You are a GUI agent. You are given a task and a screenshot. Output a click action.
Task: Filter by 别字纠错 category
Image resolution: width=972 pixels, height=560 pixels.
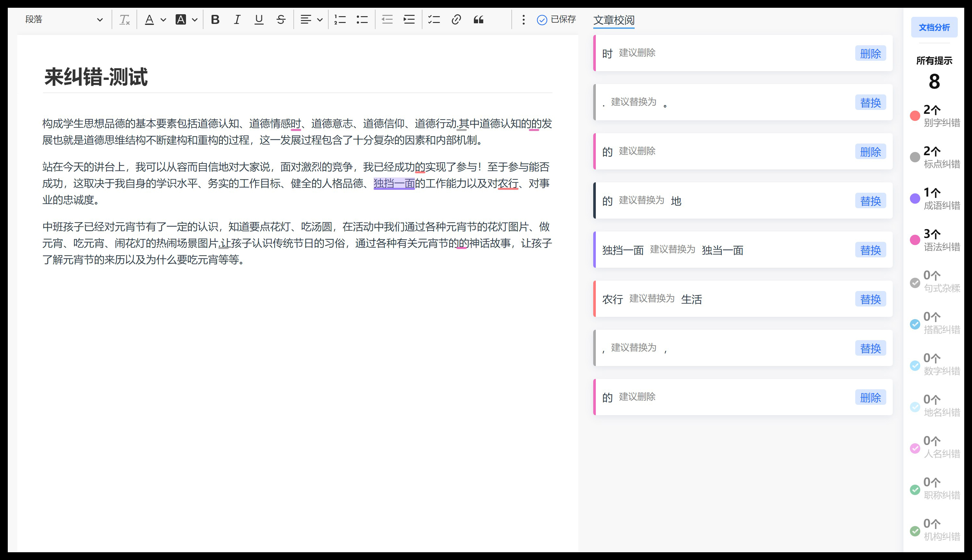tap(935, 116)
